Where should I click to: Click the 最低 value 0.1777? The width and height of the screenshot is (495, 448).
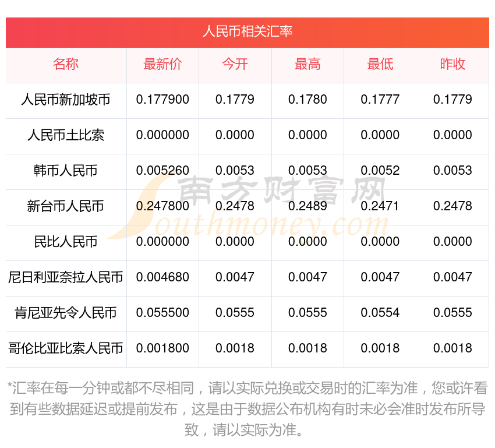(380, 100)
